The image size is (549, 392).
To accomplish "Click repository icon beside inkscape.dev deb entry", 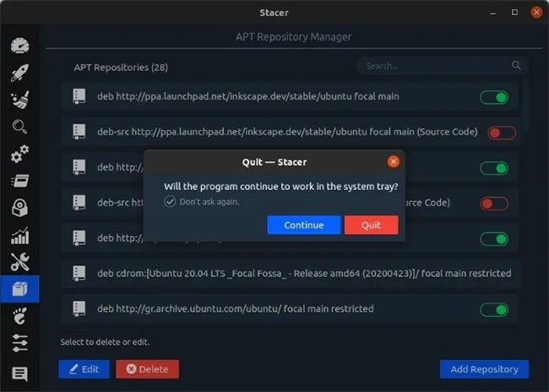I will point(79,96).
